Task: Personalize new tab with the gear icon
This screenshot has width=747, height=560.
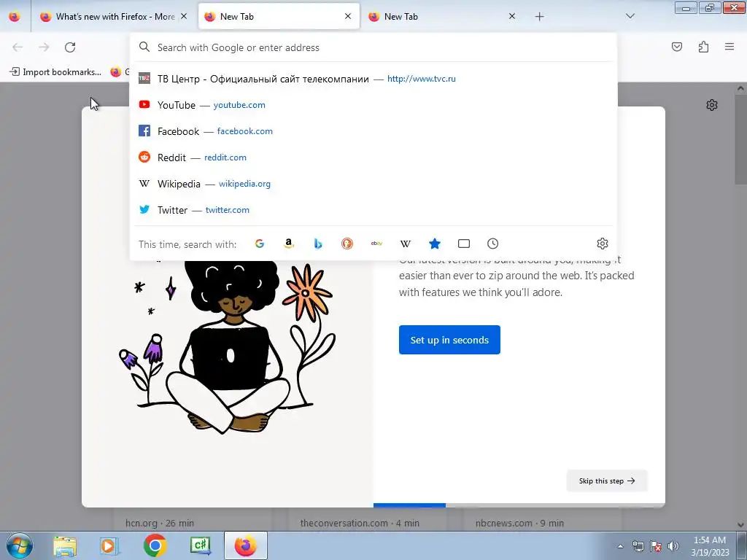Action: tap(712, 105)
